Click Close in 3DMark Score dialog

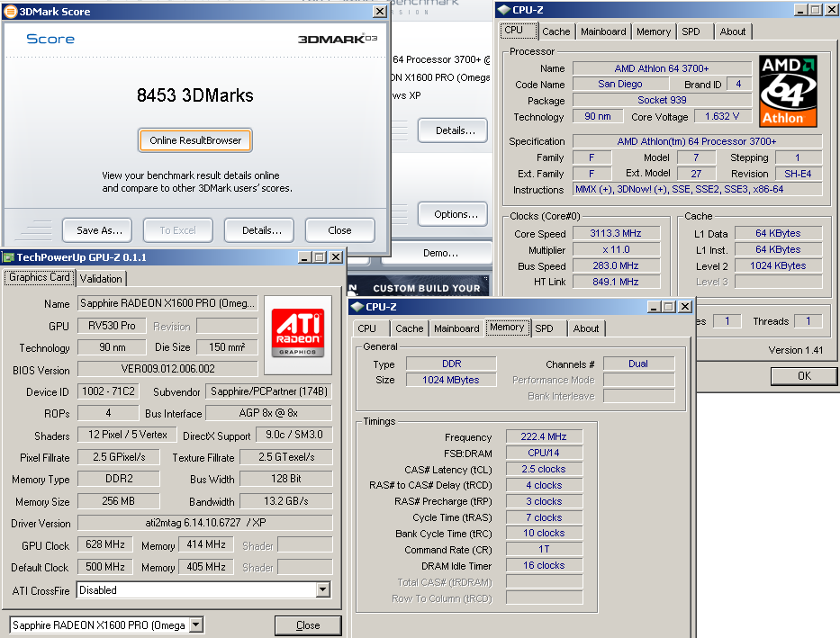click(x=340, y=230)
